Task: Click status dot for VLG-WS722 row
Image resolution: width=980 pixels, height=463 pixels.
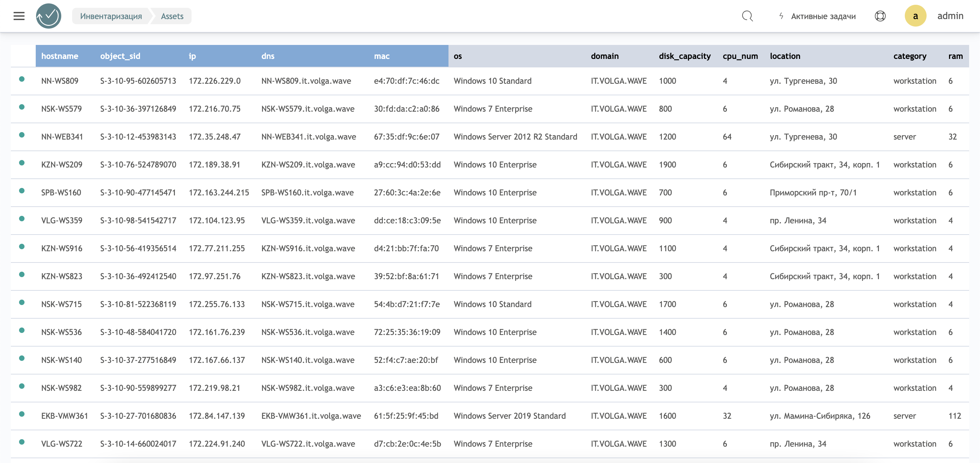Action: [22, 442]
